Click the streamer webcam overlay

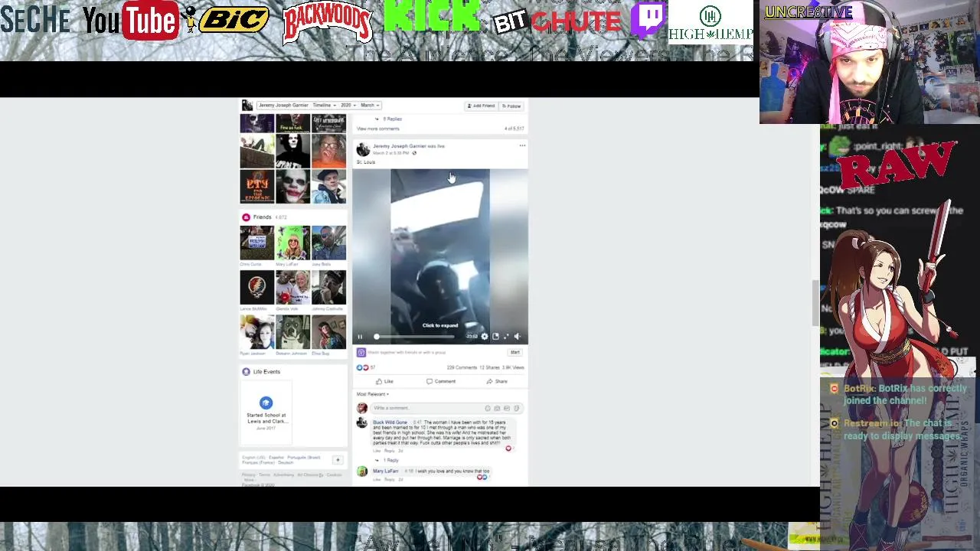[x=869, y=62]
